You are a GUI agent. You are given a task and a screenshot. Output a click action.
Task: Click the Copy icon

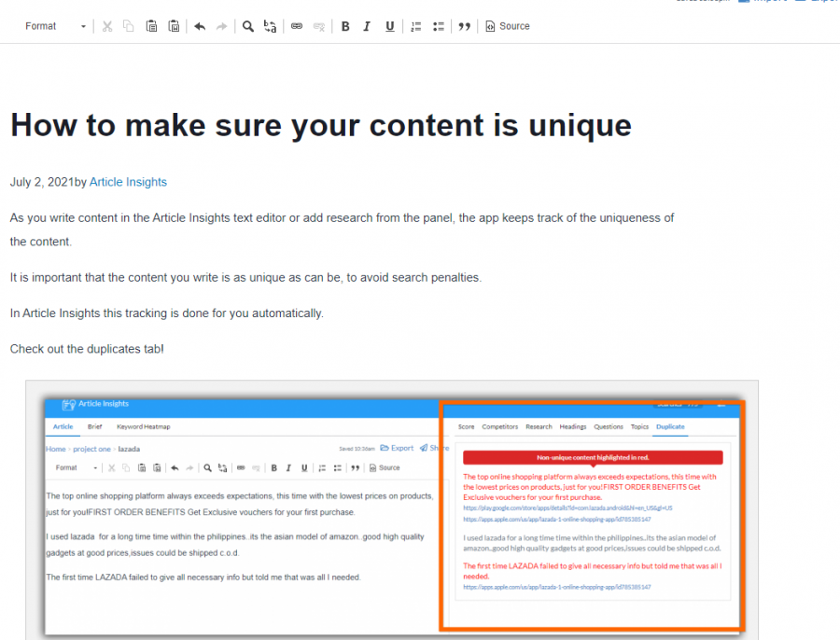[129, 26]
